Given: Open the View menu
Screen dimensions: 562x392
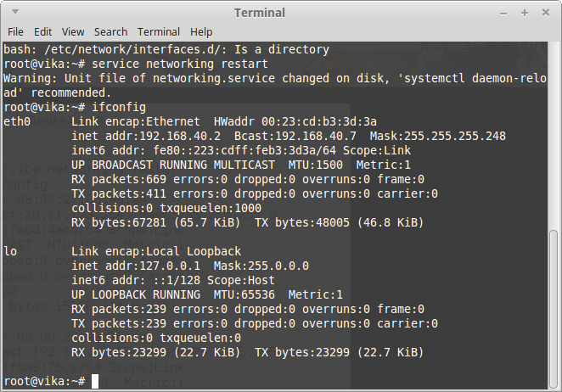Looking at the screenshot, I should coord(72,31).
